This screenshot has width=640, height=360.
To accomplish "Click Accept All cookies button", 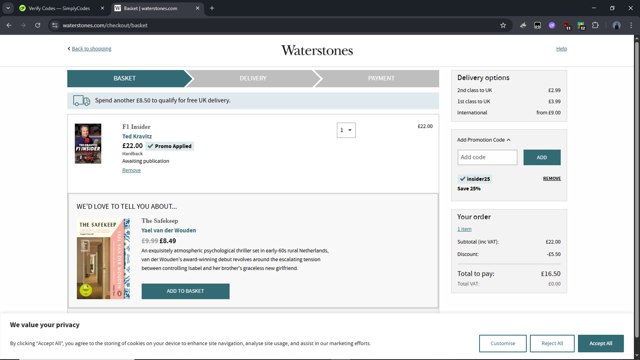I will coord(600,343).
